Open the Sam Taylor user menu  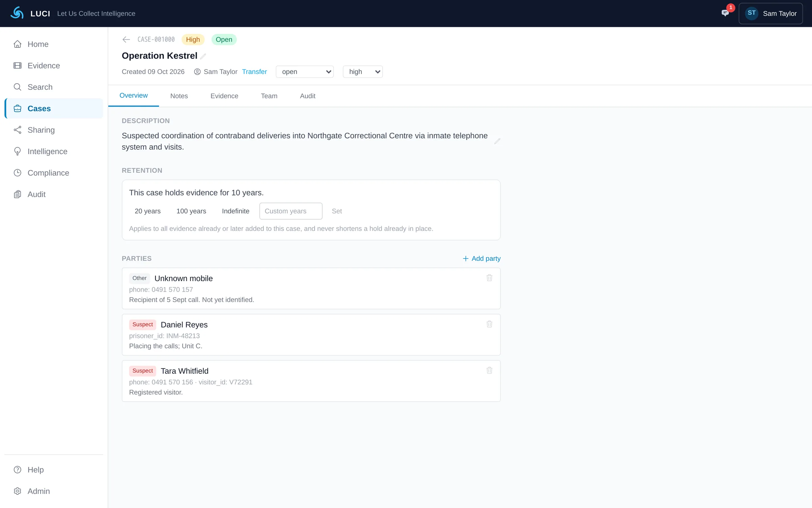click(x=770, y=14)
